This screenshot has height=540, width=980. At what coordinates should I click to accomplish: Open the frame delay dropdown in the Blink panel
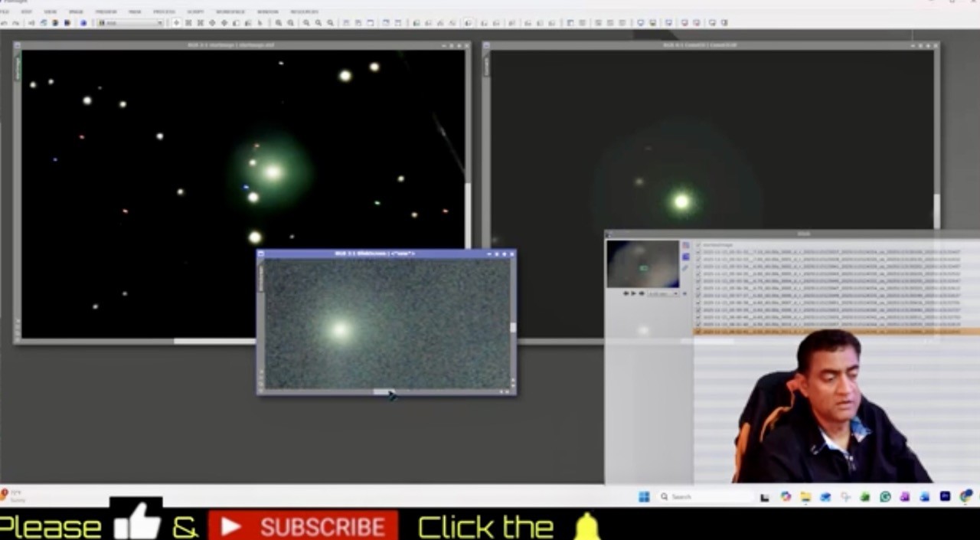676,293
